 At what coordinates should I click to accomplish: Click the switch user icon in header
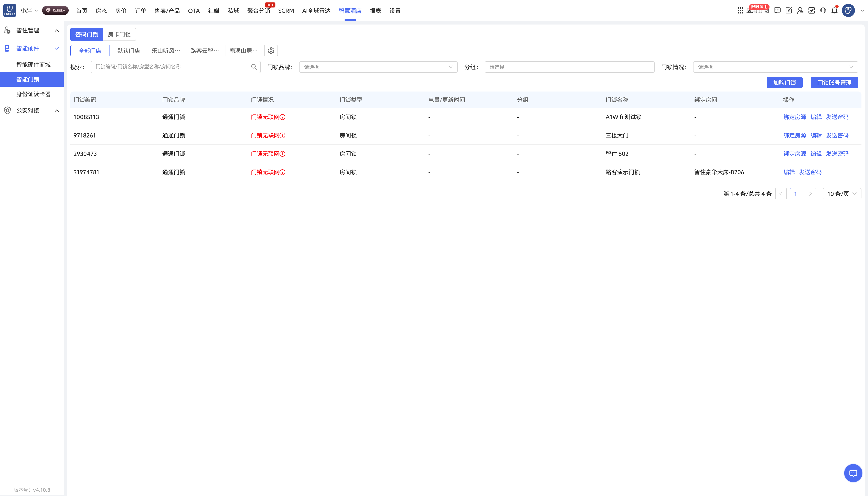800,11
